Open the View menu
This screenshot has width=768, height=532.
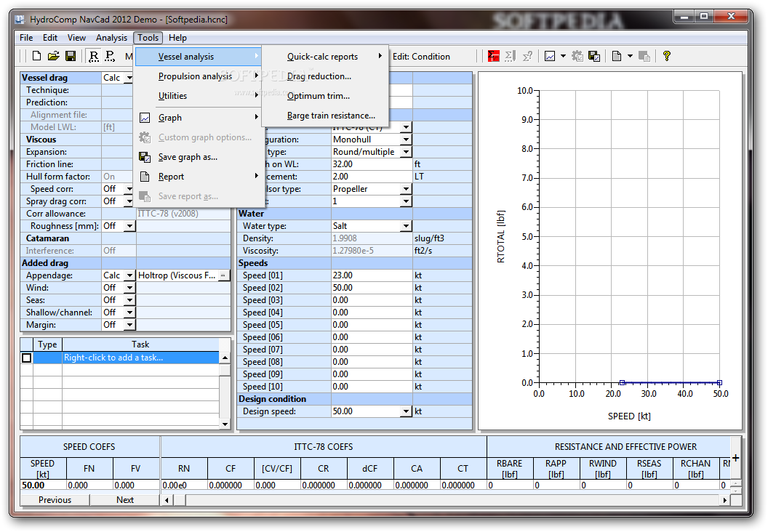(x=76, y=38)
